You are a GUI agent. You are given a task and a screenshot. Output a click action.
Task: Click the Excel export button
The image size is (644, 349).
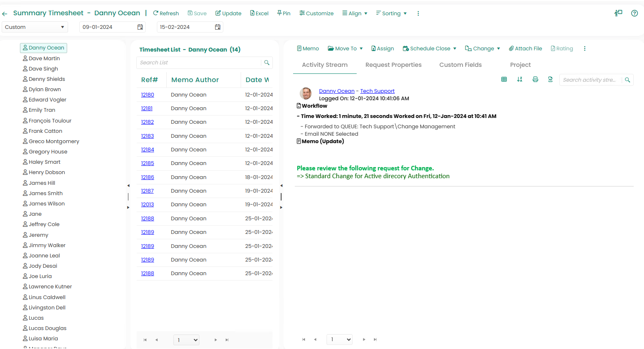[259, 14]
